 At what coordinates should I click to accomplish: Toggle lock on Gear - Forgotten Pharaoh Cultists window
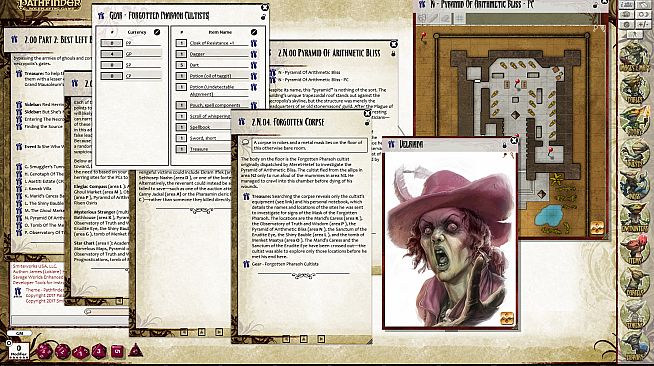pos(264,17)
